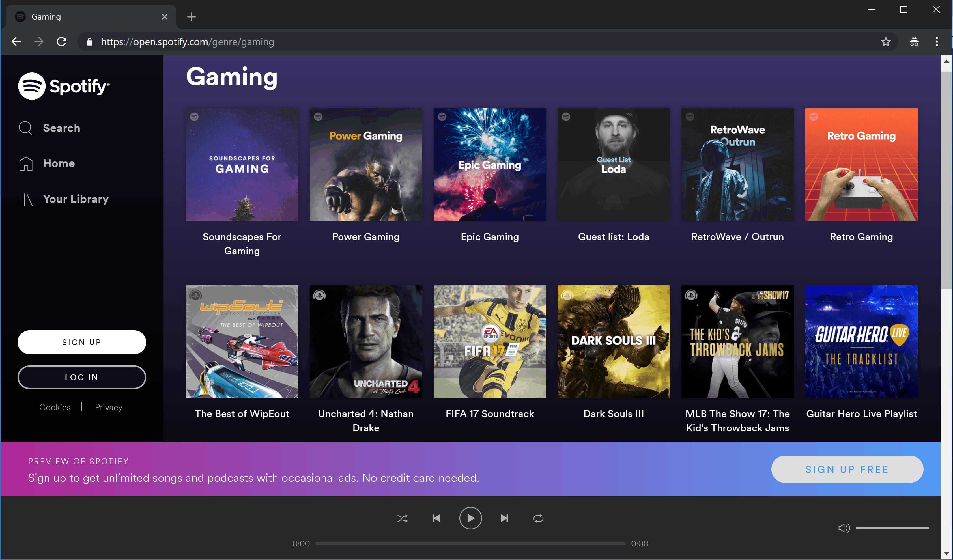
Task: Open the Epic Gaming playlist cover
Action: [490, 165]
